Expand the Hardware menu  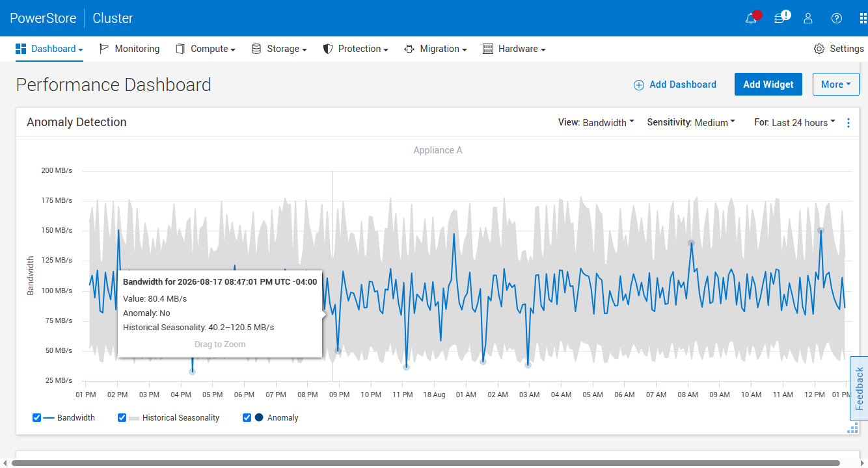pyautogui.click(x=514, y=49)
